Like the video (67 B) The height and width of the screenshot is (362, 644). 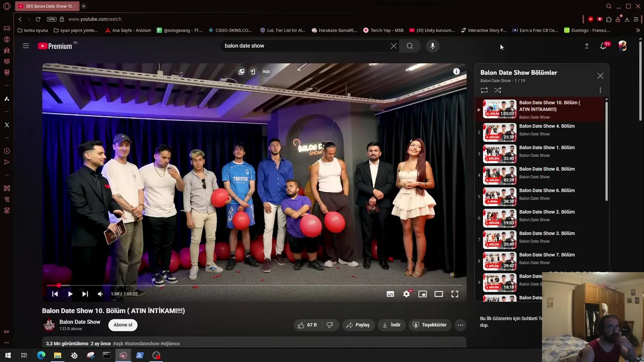(307, 325)
